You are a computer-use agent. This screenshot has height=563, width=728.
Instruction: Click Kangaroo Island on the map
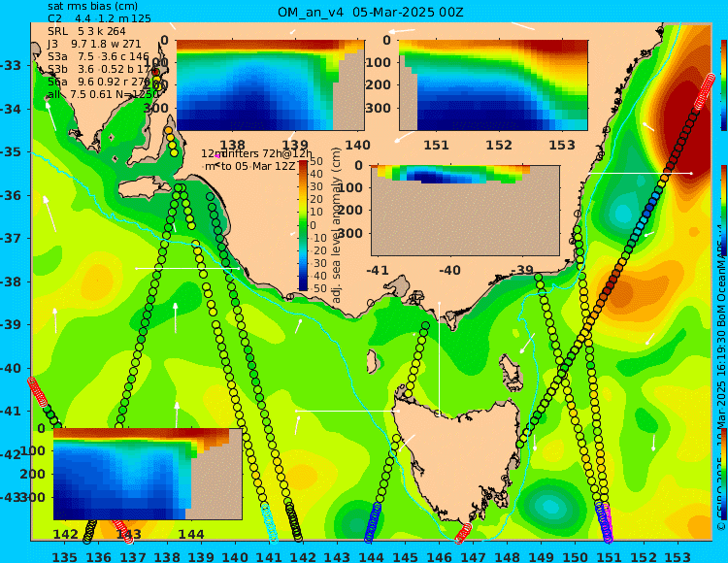coord(145,188)
